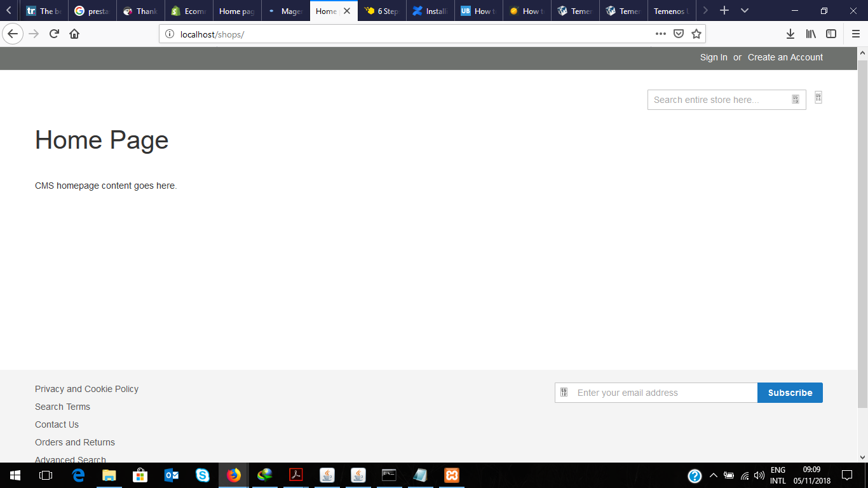Expand hidden icons in the system tray

pyautogui.click(x=713, y=475)
